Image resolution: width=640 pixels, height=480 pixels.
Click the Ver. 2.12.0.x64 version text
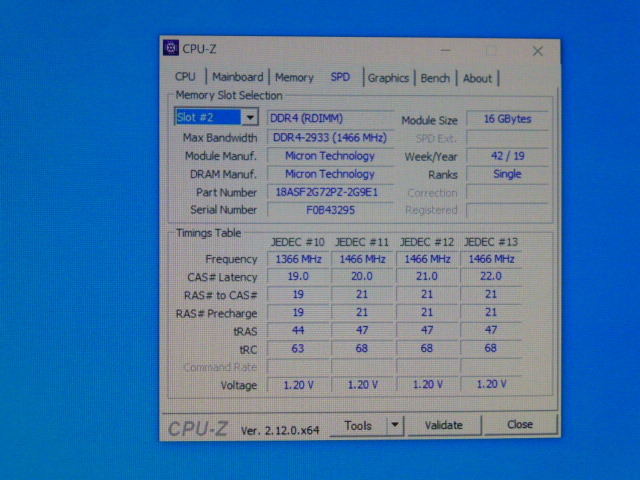click(280, 430)
